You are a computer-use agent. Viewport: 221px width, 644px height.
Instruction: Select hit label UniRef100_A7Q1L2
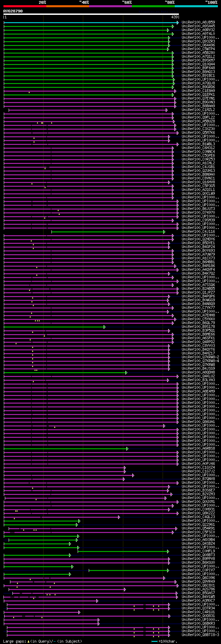click(x=198, y=57)
